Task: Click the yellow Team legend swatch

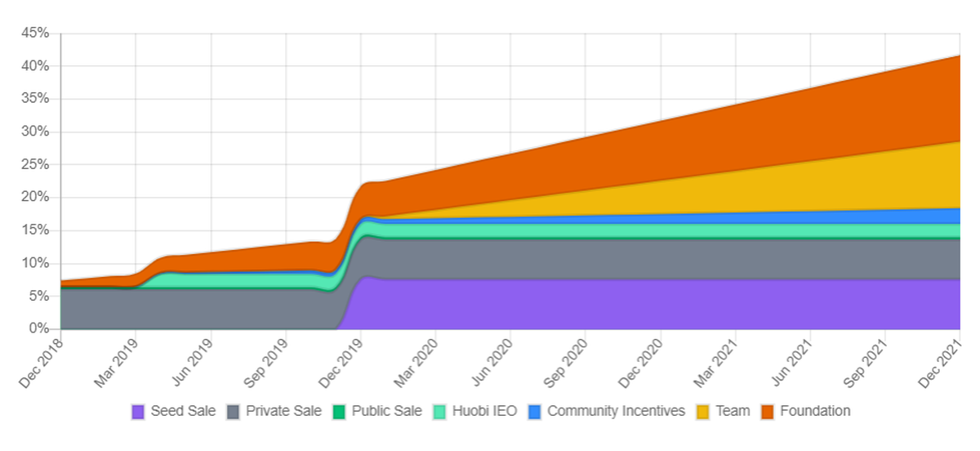Action: (x=703, y=412)
